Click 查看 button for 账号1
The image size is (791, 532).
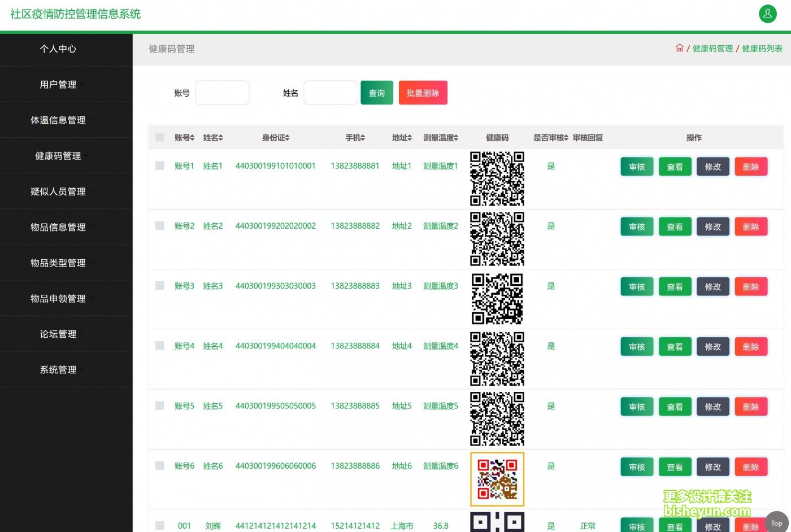[x=675, y=167]
